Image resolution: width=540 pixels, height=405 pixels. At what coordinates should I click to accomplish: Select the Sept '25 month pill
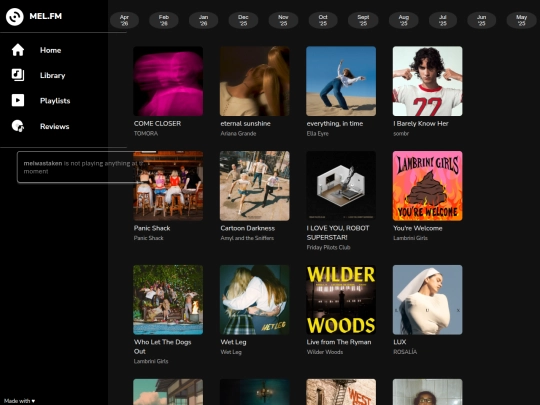point(363,20)
